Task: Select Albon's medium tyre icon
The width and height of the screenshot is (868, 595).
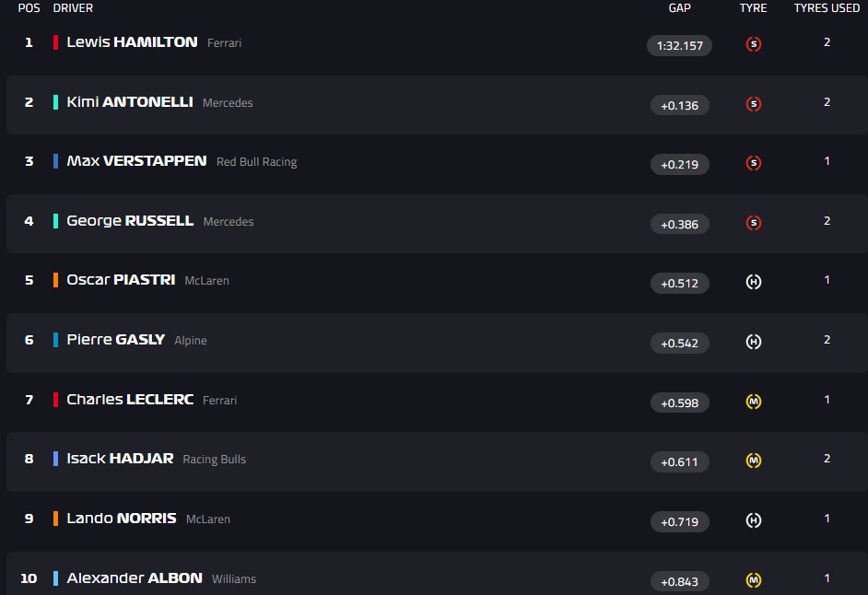Action: (x=753, y=580)
